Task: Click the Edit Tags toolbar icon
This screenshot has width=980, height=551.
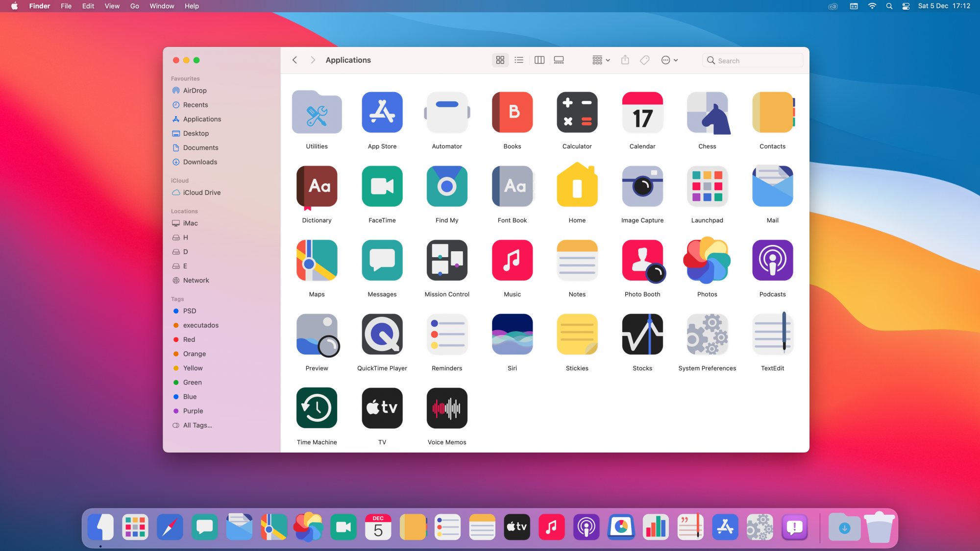Action: (645, 60)
